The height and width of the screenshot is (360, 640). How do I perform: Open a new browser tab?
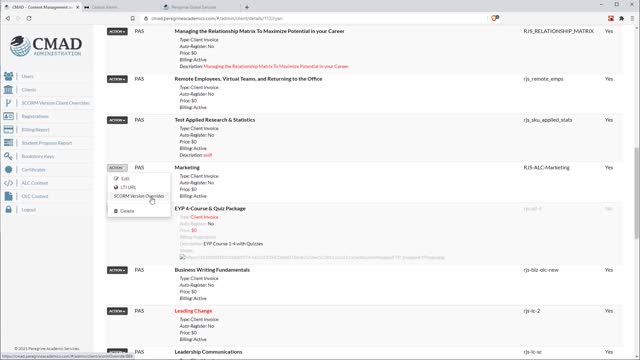[x=247, y=7]
